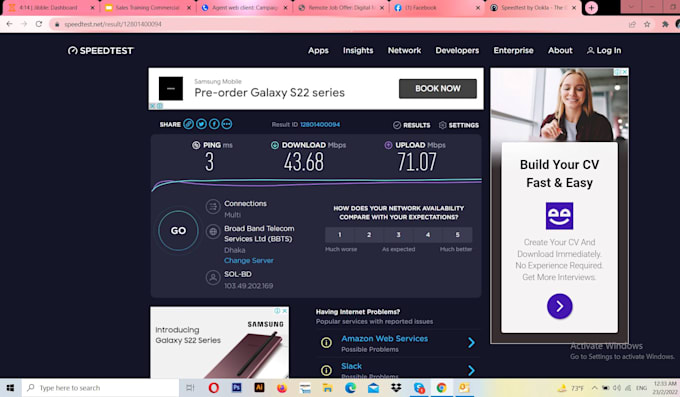Close the Samsung banner ad
The width and height of the screenshot is (680, 397).
(x=153, y=105)
